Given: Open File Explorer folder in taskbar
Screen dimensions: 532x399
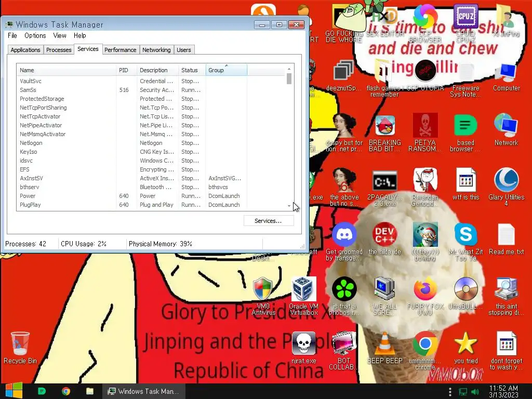Looking at the screenshot, I should (89, 391).
